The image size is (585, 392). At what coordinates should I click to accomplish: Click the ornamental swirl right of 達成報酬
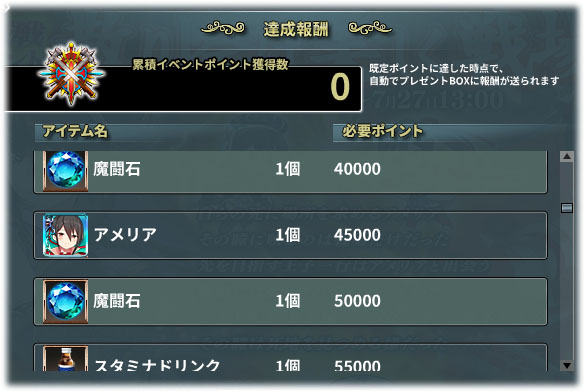(x=370, y=28)
